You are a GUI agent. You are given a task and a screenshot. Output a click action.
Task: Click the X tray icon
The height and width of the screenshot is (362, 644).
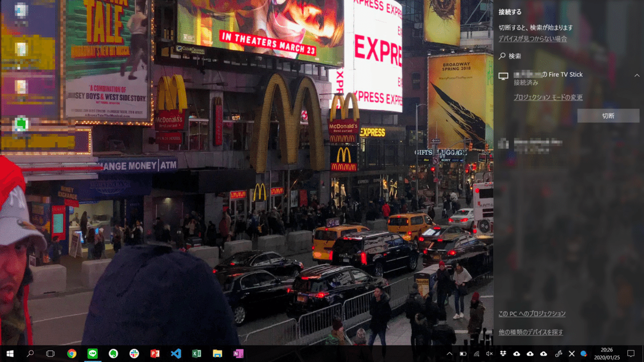[572, 353]
